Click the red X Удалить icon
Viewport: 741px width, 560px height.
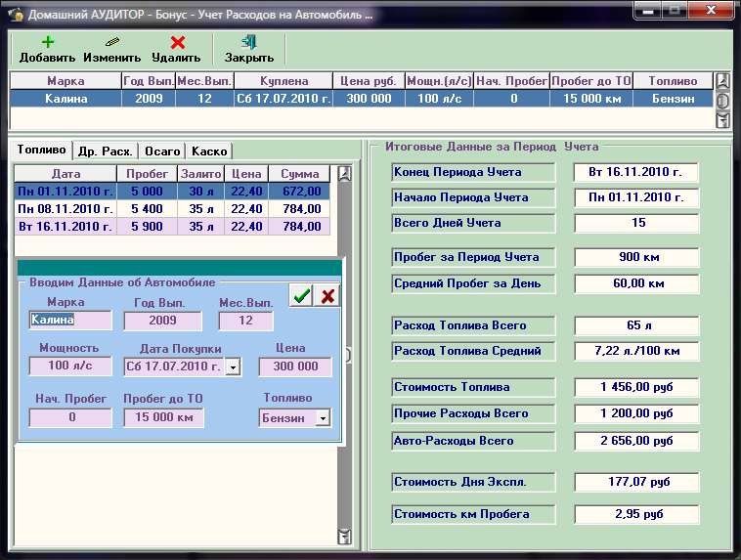click(x=177, y=43)
